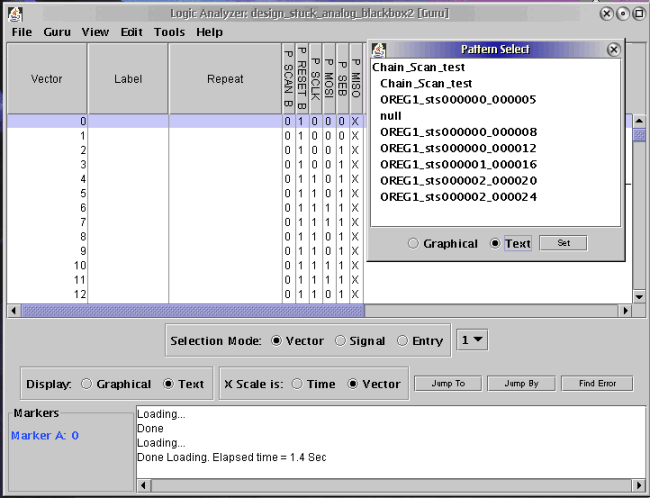
Task: Click the Set button
Action: [x=563, y=243]
